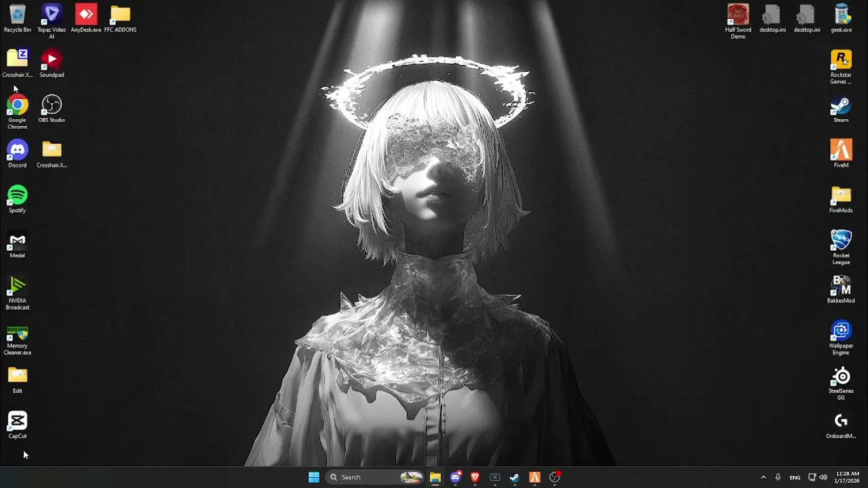Select the BakkesMod desktop icon
Viewport: 868px width, 488px height.
click(x=841, y=289)
